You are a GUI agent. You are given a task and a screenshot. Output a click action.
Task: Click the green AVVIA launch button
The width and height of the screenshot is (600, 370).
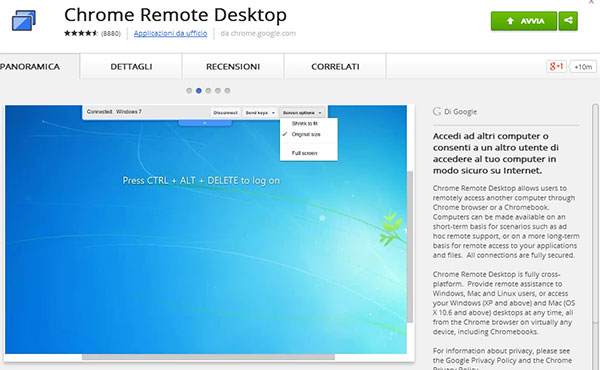[x=524, y=21]
